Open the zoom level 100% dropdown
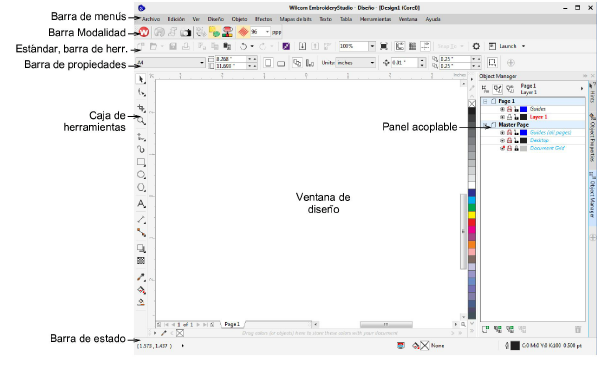Viewport: 597px width, 368px height. coord(372,46)
